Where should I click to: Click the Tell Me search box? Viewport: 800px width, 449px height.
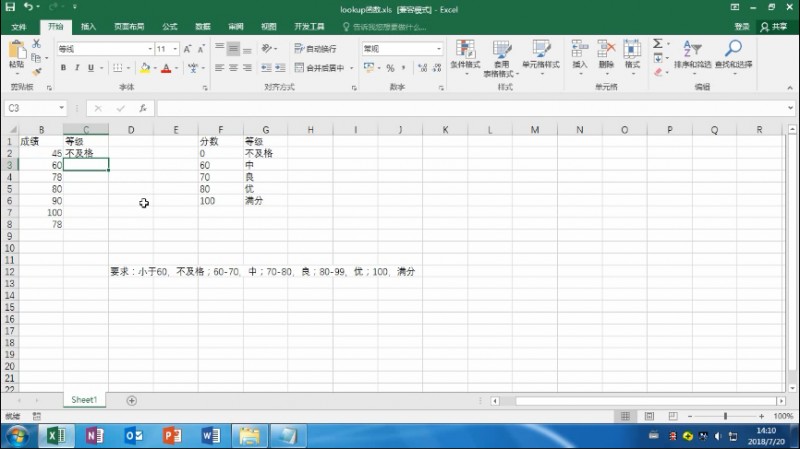click(385, 27)
